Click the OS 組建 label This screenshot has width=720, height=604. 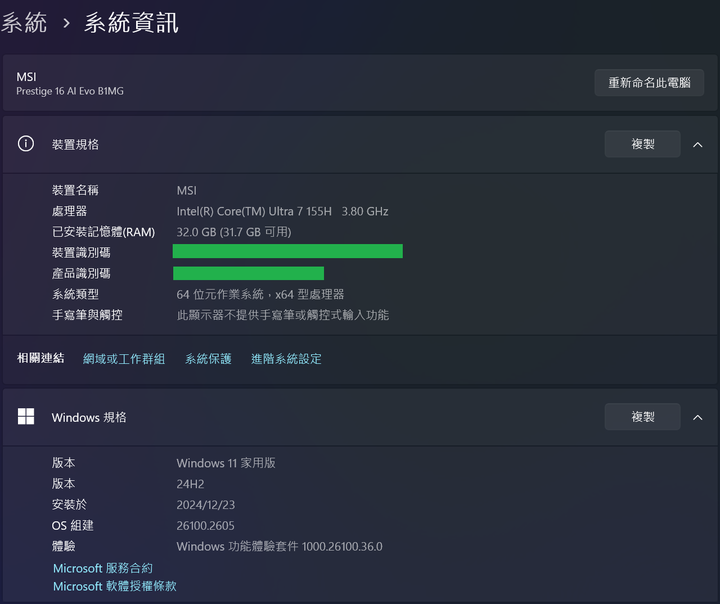(x=73, y=525)
